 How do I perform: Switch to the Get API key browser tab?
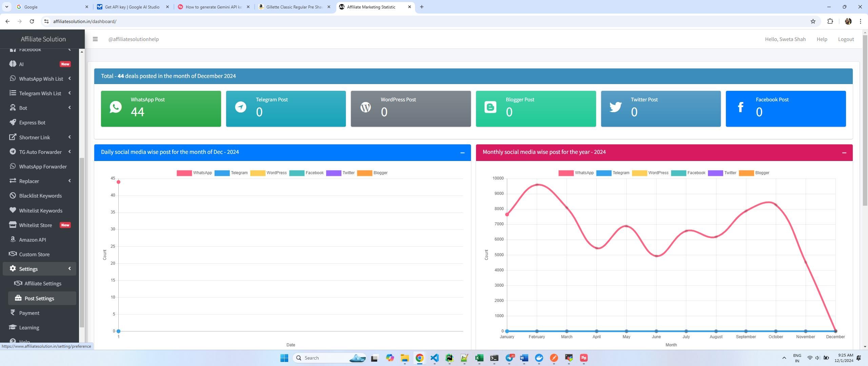click(132, 7)
